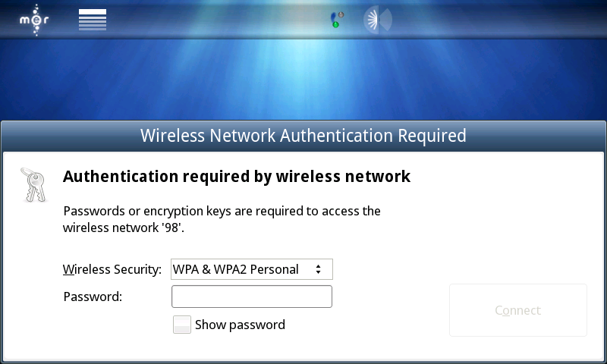Image resolution: width=607 pixels, height=364 pixels.
Task: Click the keys icon in the dialog
Action: tap(33, 184)
